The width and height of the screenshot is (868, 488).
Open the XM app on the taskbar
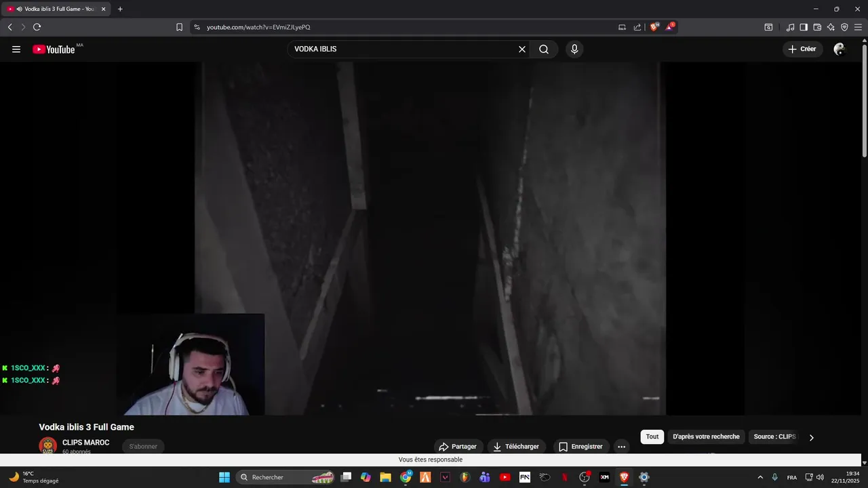pyautogui.click(x=604, y=477)
